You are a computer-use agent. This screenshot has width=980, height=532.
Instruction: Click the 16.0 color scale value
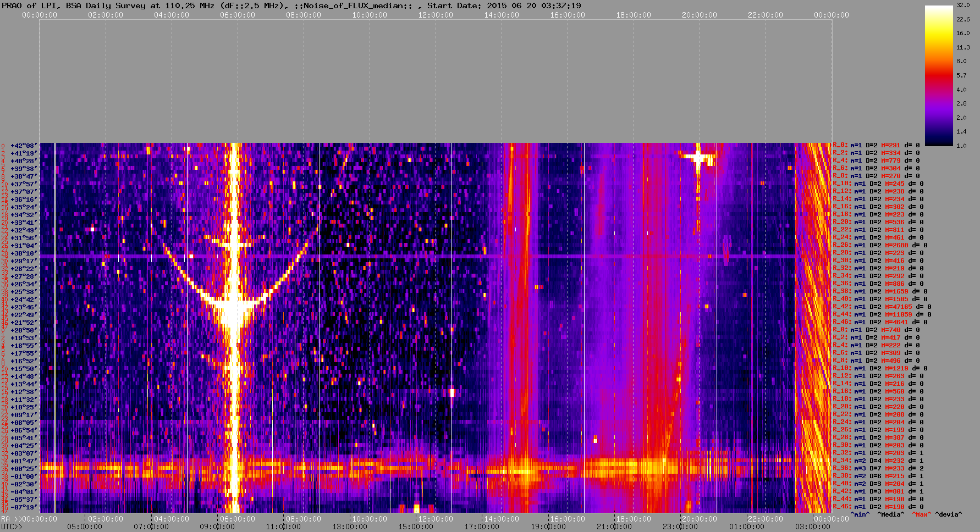click(x=963, y=33)
